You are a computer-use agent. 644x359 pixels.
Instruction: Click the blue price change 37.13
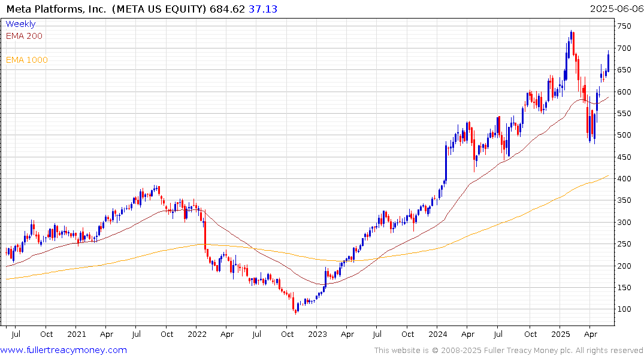(x=263, y=9)
